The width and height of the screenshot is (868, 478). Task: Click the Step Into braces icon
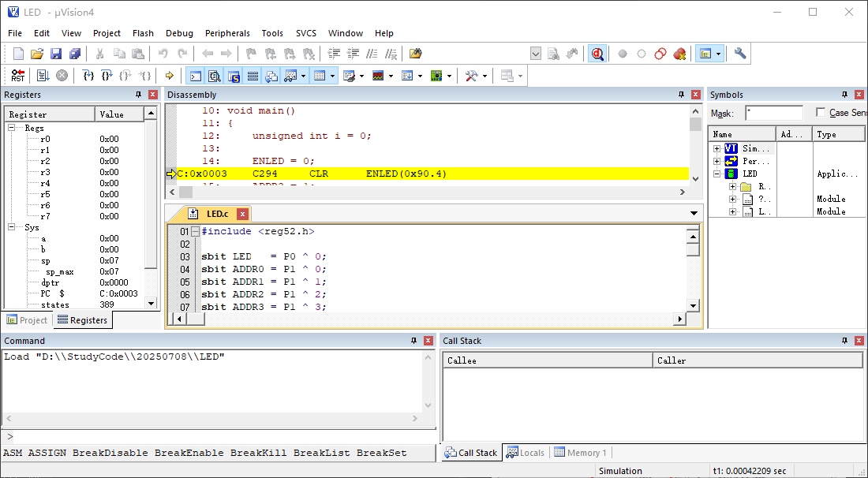pos(88,76)
